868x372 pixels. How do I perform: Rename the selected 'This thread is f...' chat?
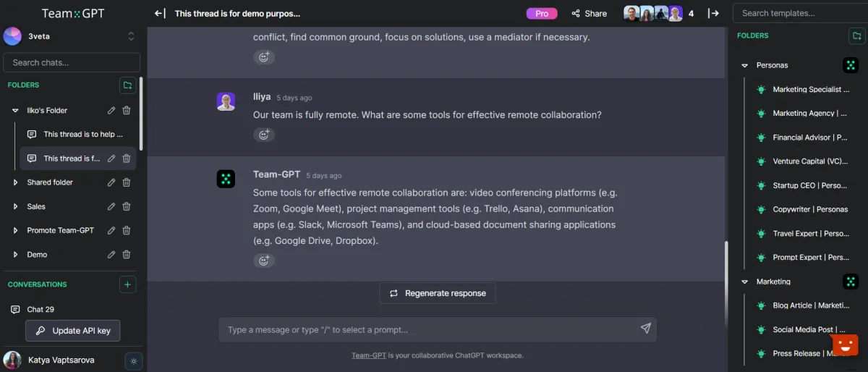[x=111, y=158]
